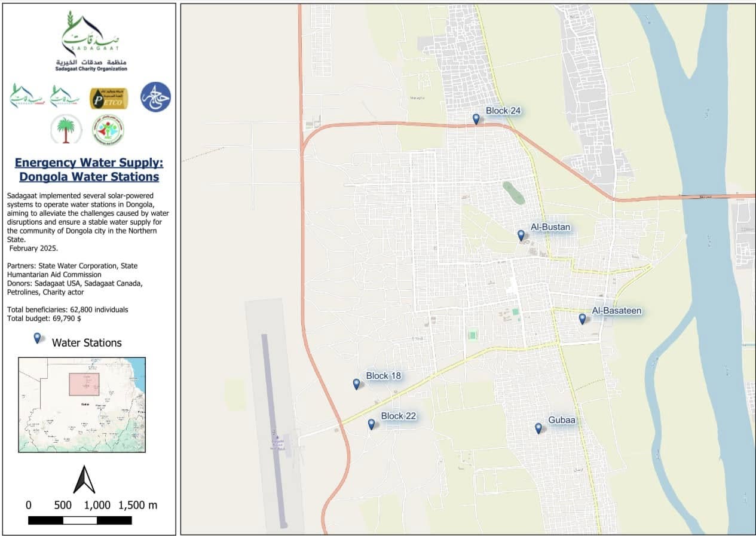Viewport: 756px width, 536px height.
Task: Click the north arrow symbol
Action: click(x=84, y=480)
